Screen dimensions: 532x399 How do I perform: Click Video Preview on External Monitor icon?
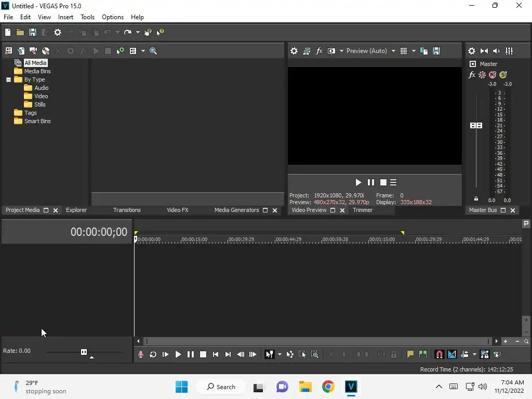[307, 51]
